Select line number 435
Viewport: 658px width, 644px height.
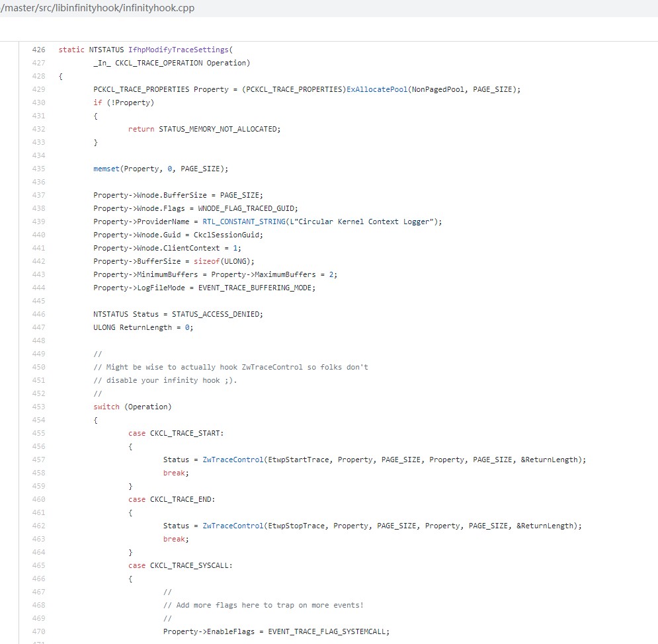tap(38, 169)
